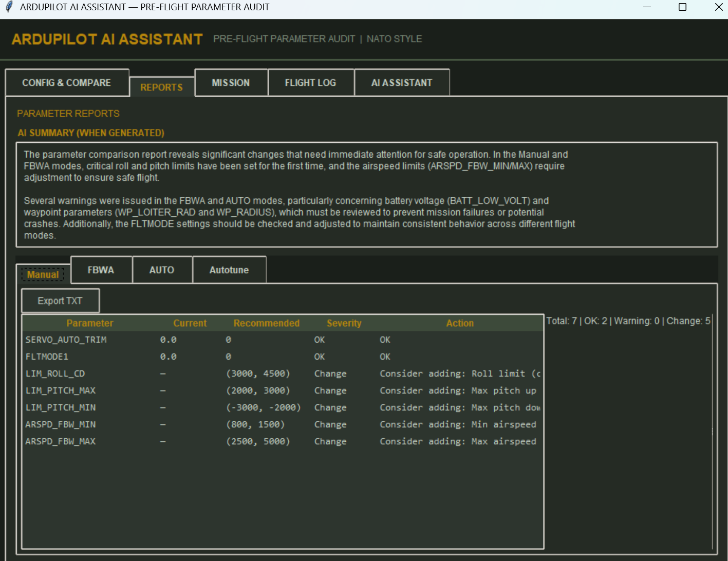The height and width of the screenshot is (561, 728).
Task: Click the Export TXT button
Action: [x=60, y=301]
